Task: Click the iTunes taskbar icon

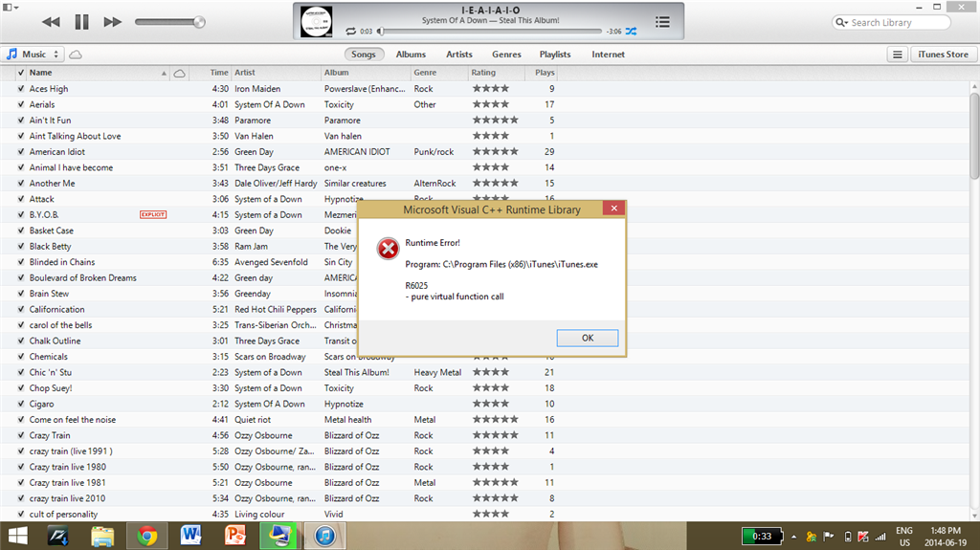Action: (x=325, y=537)
